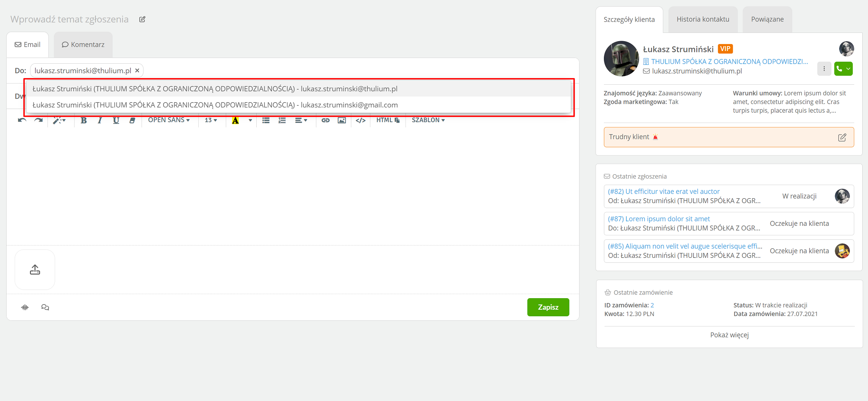Insert an image
The width and height of the screenshot is (868, 401).
click(342, 120)
